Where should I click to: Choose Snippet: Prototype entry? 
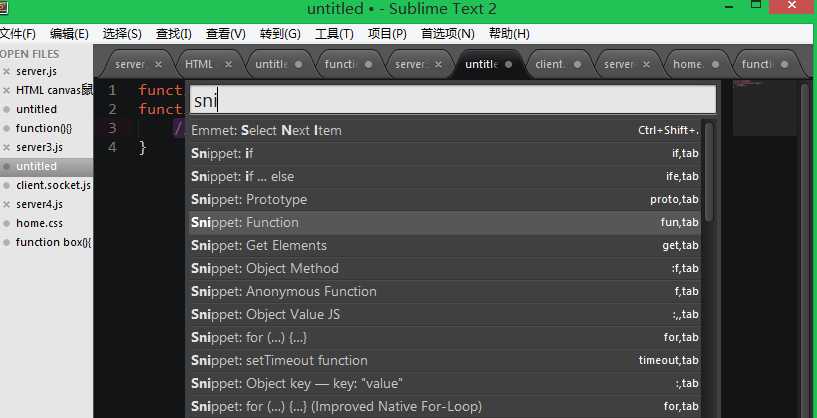click(x=444, y=200)
